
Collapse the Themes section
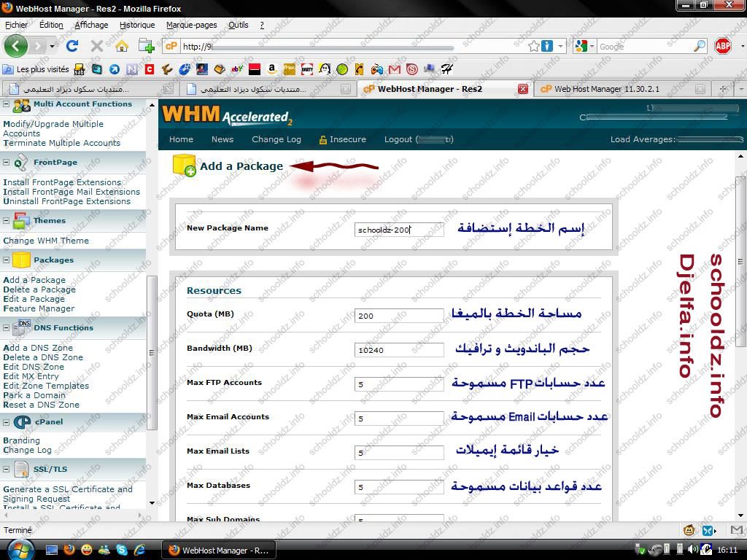click(6, 221)
